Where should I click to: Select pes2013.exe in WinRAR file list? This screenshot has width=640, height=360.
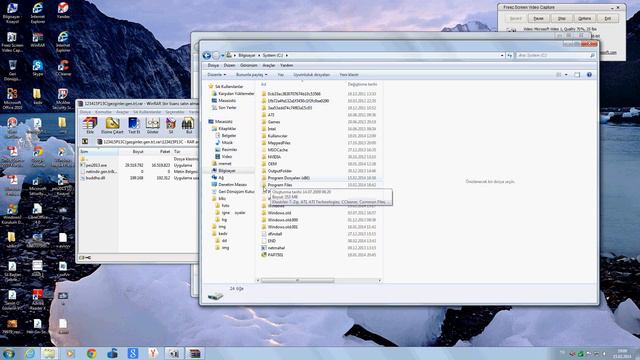(x=96, y=165)
